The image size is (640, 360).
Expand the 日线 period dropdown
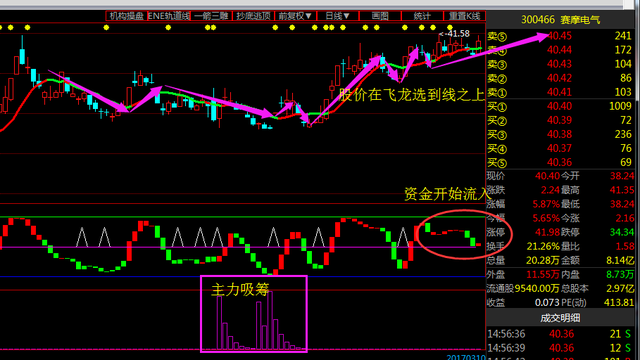[x=338, y=16]
